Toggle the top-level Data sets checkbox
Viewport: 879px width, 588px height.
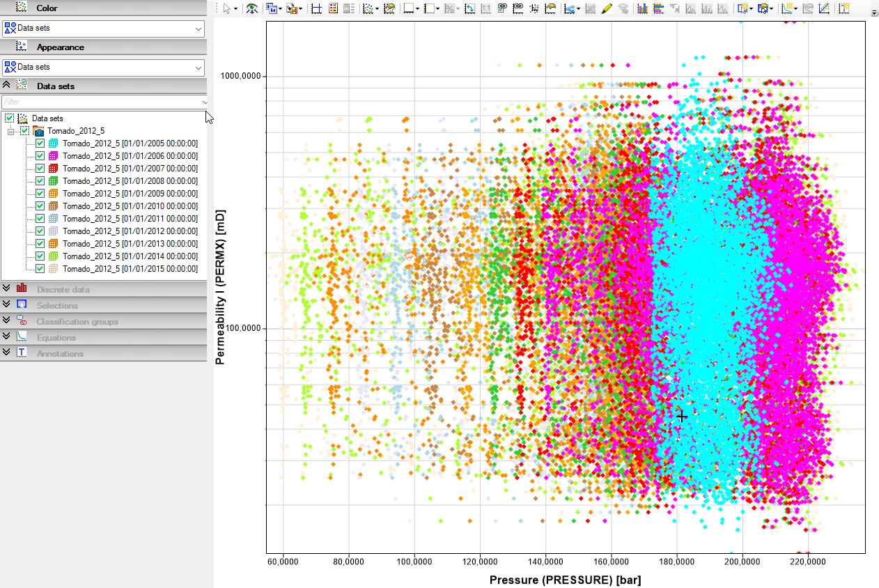coord(10,118)
